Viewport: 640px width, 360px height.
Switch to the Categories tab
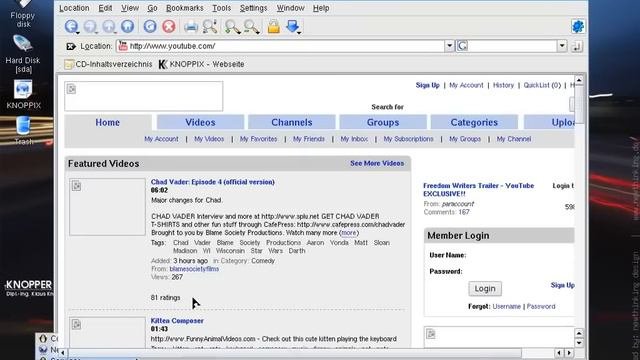pos(474,122)
